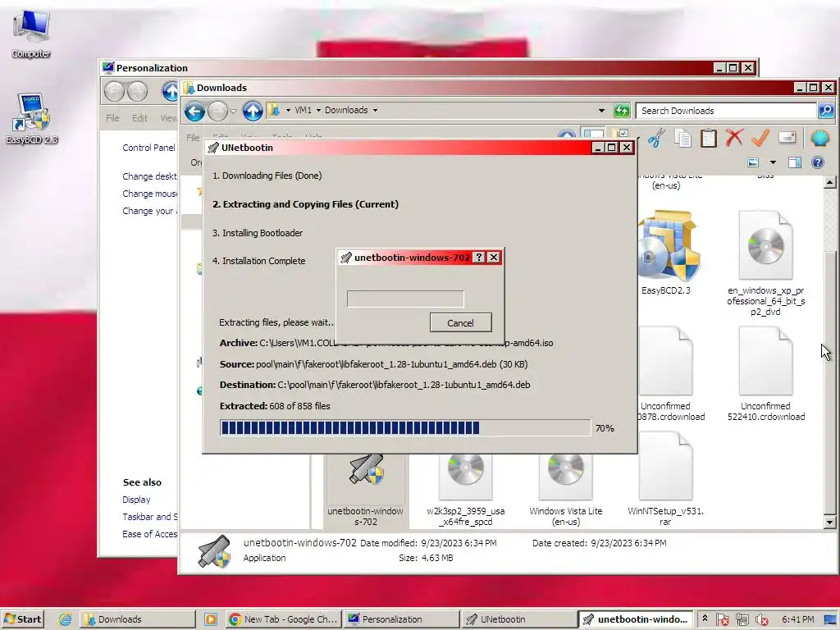The width and height of the screenshot is (840, 630).
Task: Select the Unconfirmed 522410.crdownload file
Action: 765,374
